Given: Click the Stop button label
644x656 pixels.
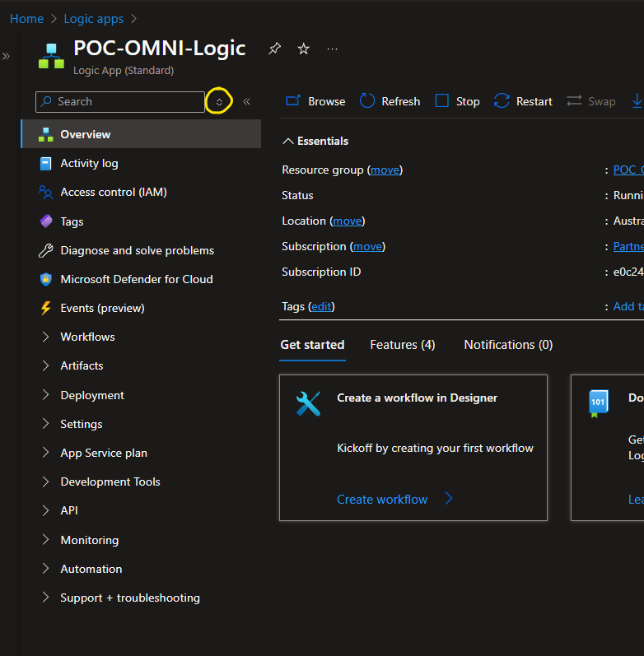Looking at the screenshot, I should pos(468,102).
